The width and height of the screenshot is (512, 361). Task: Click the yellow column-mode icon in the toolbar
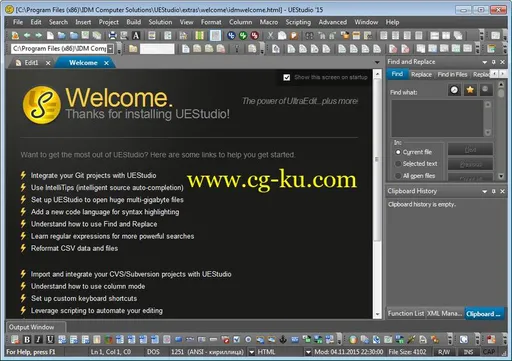point(199,35)
